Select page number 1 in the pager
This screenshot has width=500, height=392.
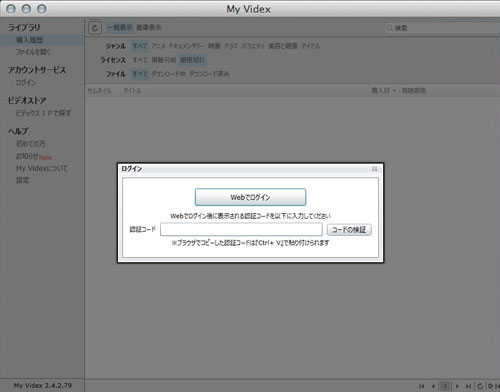pyautogui.click(x=445, y=386)
